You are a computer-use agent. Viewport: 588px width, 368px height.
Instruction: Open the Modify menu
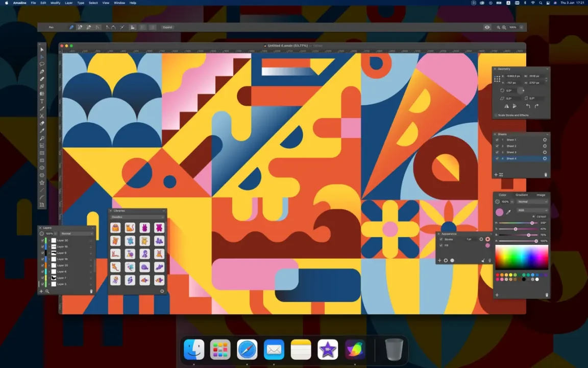(x=55, y=3)
